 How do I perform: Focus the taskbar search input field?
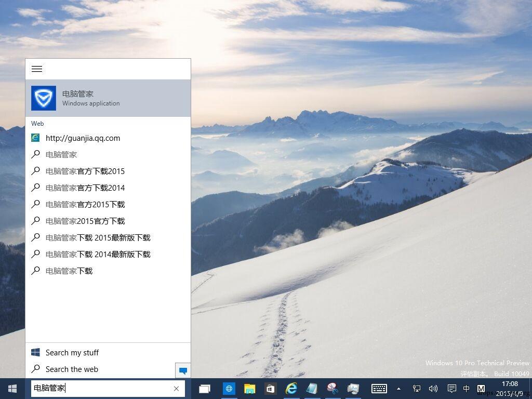[x=101, y=389]
